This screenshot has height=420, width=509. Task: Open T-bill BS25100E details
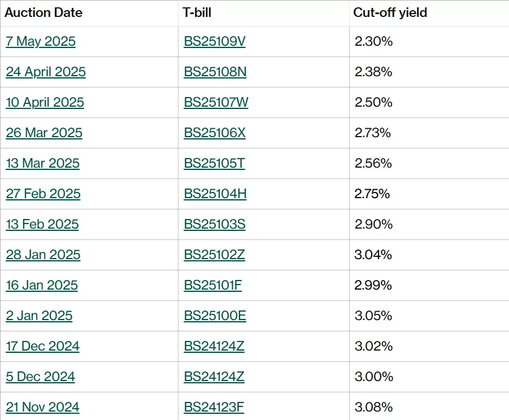[215, 316]
